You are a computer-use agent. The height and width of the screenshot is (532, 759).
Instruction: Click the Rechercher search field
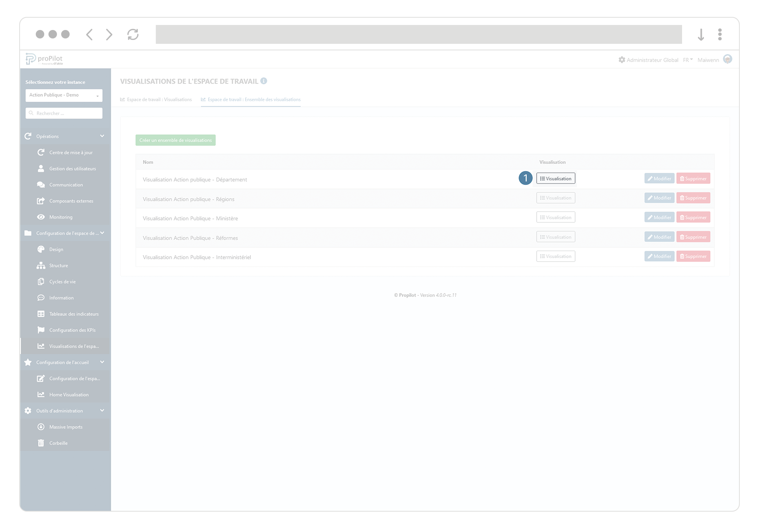64,113
